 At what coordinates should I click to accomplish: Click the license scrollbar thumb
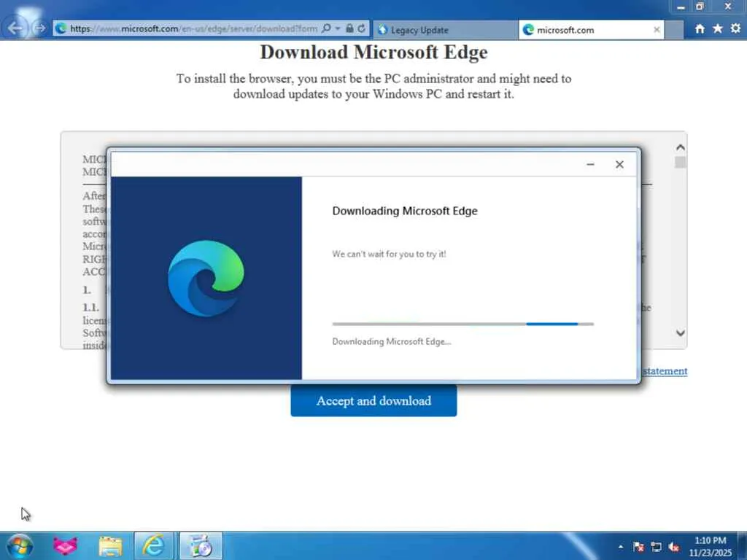[681, 163]
